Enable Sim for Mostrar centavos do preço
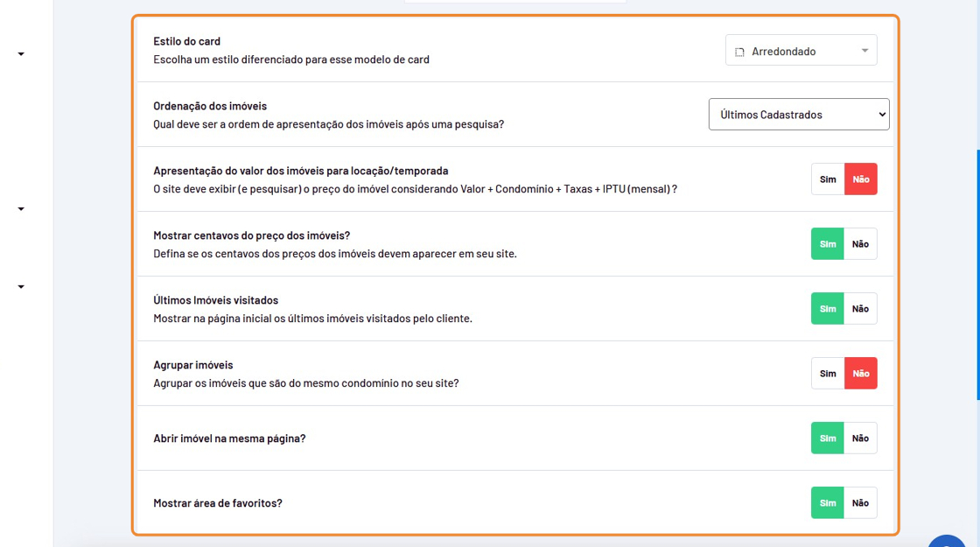This screenshot has width=980, height=547. [x=828, y=244]
